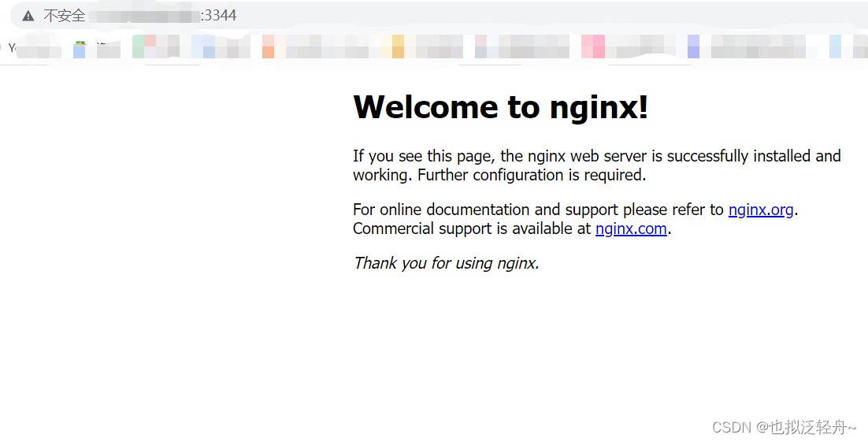Click the text "For online documentation and support"
The image size is (868, 442).
[x=485, y=210]
